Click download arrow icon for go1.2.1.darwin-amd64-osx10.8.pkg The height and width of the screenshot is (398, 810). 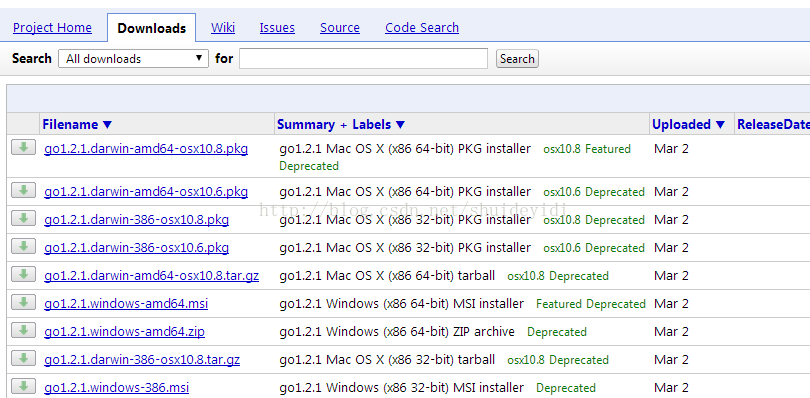click(23, 148)
